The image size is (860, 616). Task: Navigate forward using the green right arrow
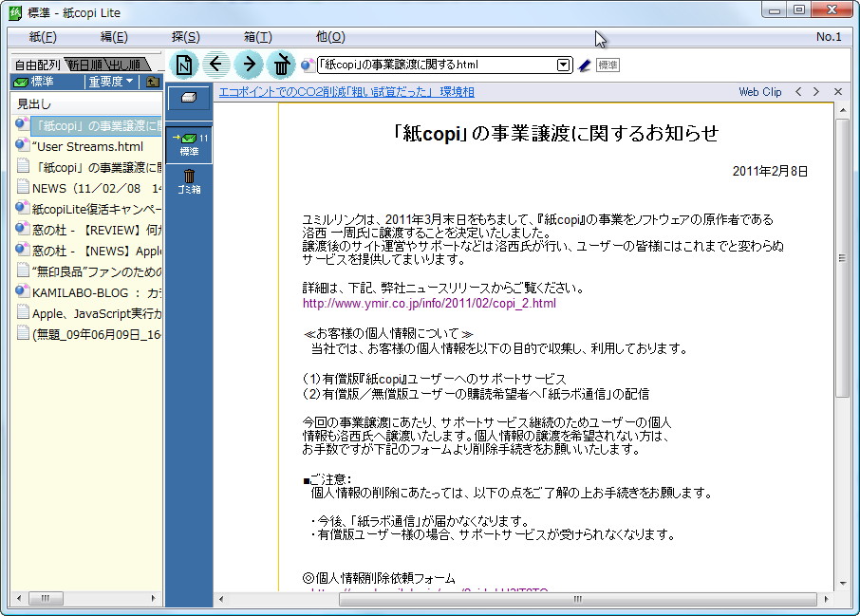coord(250,65)
